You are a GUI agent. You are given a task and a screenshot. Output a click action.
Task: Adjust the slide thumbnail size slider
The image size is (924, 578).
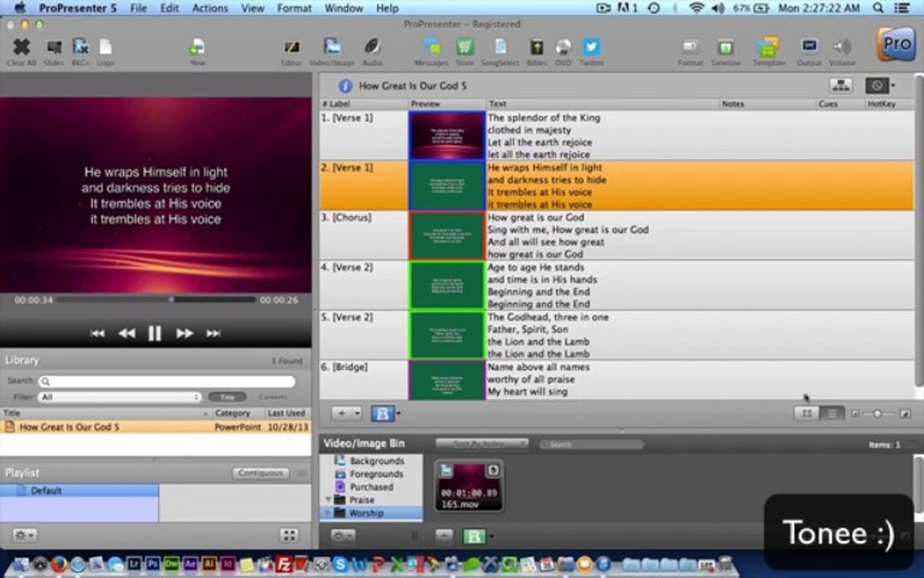[877, 414]
